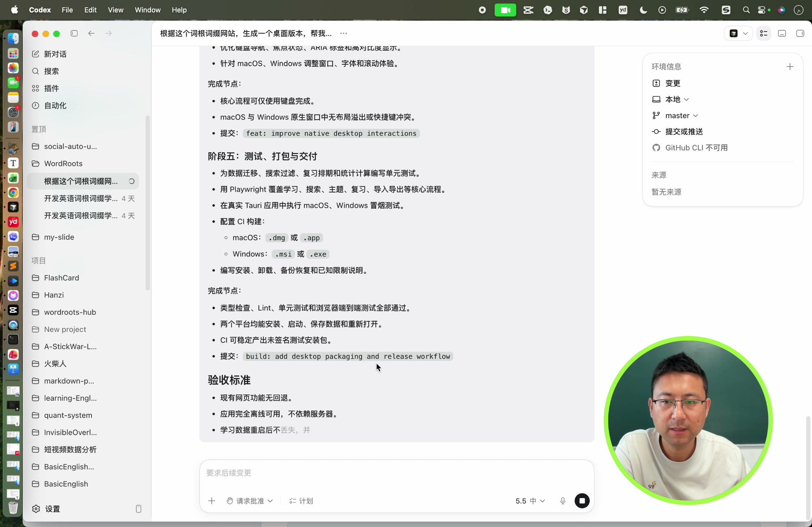Open the markdown-p... project

[x=83, y=381]
